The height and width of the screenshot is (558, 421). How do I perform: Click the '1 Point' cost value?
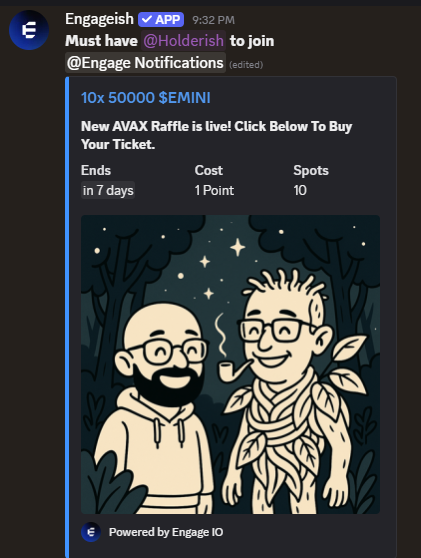click(x=214, y=190)
